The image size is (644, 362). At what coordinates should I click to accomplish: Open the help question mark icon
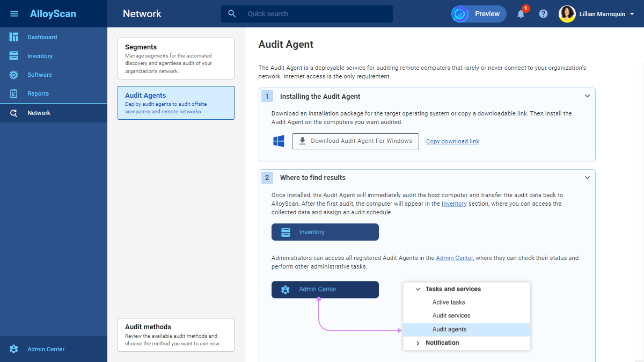pyautogui.click(x=543, y=14)
